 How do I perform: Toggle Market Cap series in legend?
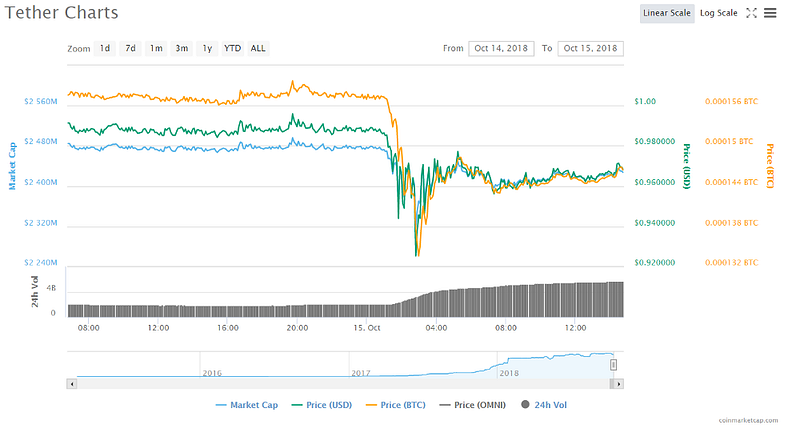pos(247,405)
